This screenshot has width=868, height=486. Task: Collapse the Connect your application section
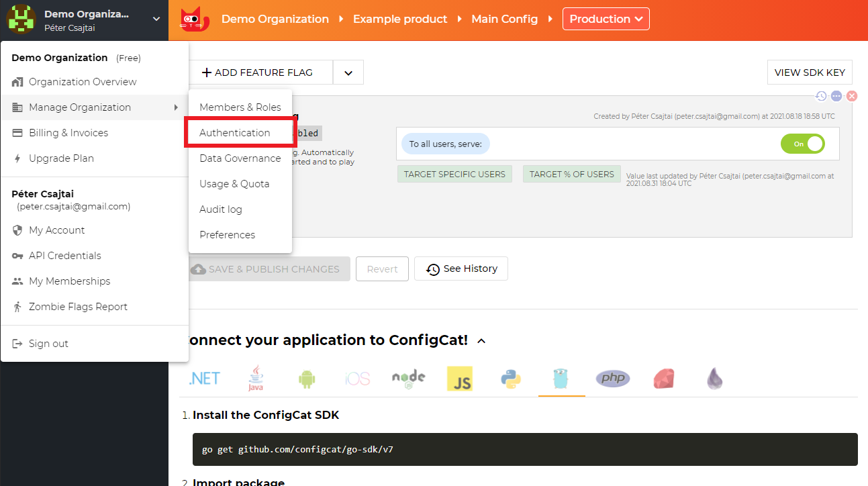click(481, 340)
